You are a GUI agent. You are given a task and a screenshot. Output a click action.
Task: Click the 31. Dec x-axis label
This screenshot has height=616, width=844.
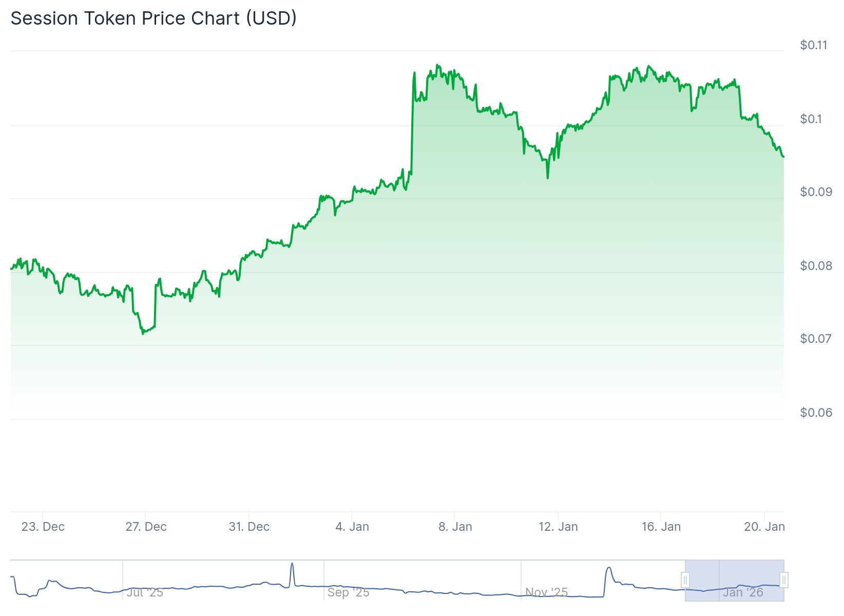click(249, 527)
